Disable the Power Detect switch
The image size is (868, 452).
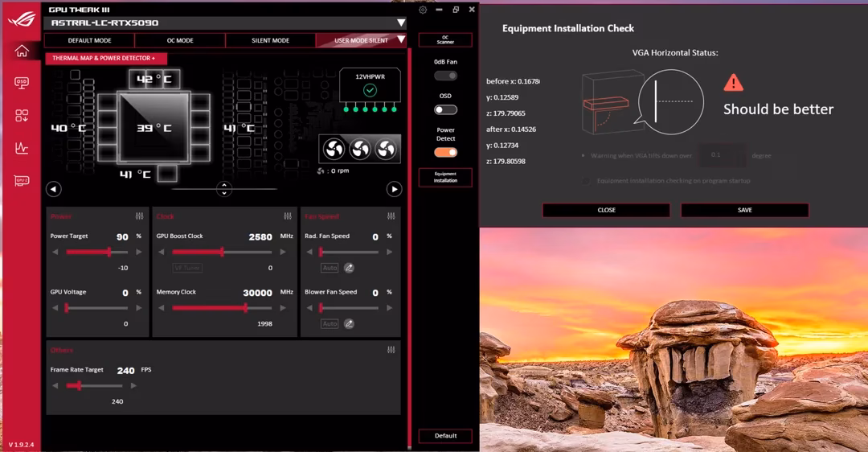click(x=445, y=152)
